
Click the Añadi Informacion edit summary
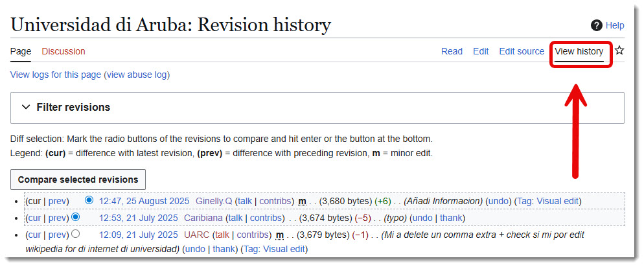pyautogui.click(x=444, y=202)
